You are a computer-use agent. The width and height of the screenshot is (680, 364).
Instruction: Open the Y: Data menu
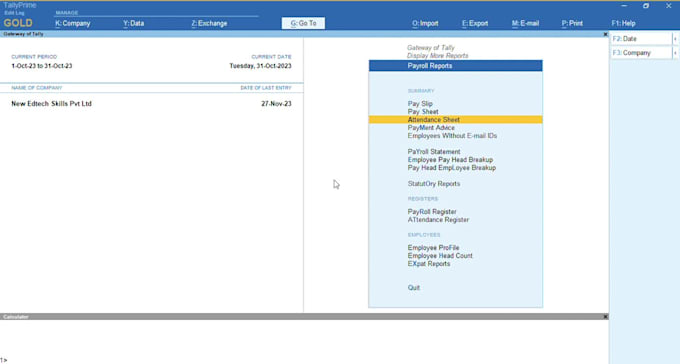point(133,23)
